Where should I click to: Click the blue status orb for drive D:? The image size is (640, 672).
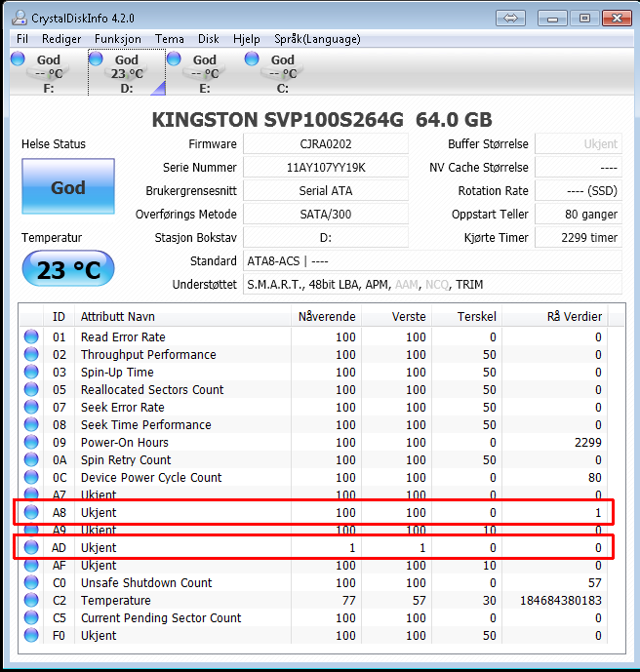click(x=96, y=59)
